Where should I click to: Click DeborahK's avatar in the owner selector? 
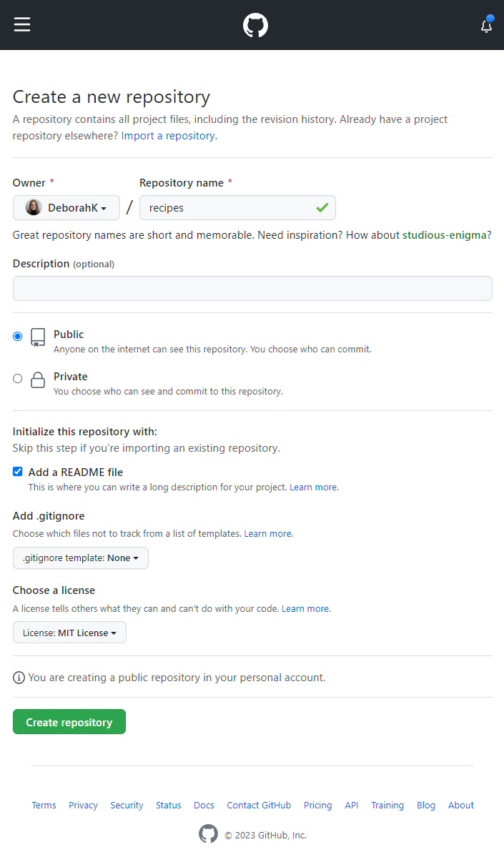click(34, 207)
